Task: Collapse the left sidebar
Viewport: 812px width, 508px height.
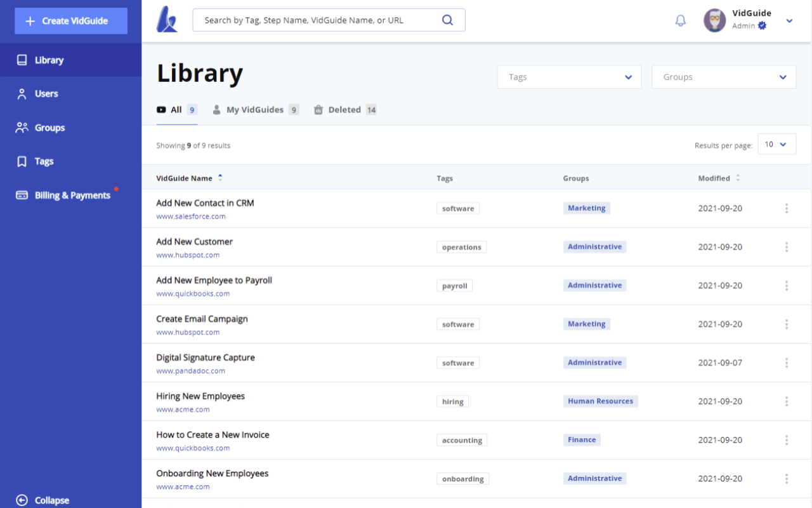Action: 41,500
